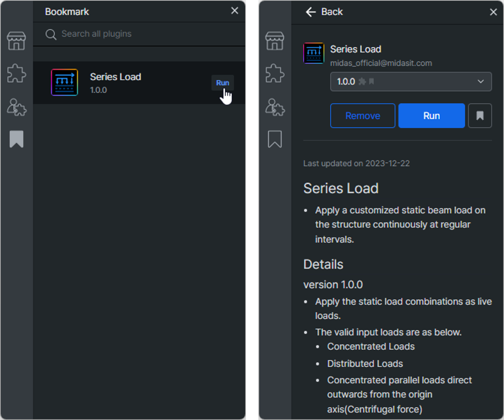Select Series Load entry in Bookmark list
Viewport: 504px width, 420px height.
(x=139, y=83)
